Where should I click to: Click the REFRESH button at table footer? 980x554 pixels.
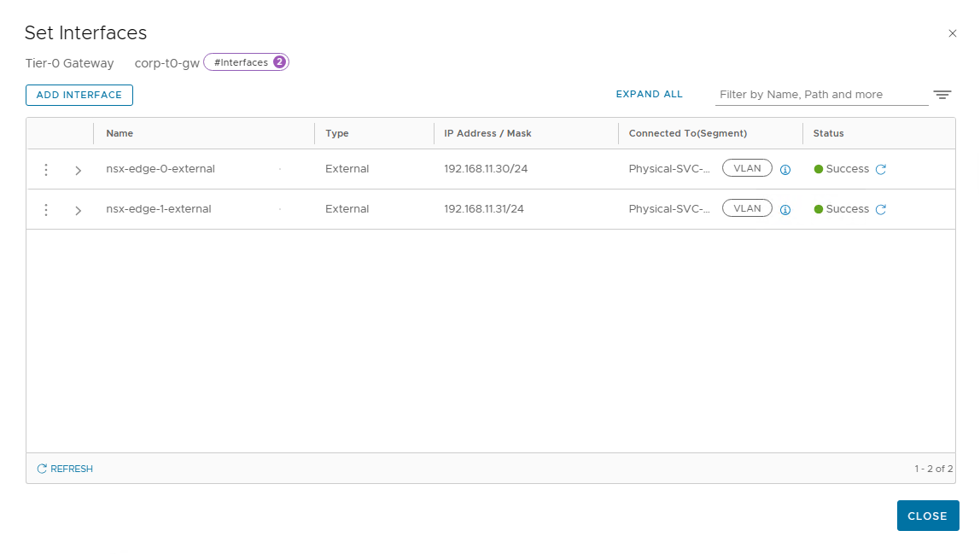[x=64, y=469]
